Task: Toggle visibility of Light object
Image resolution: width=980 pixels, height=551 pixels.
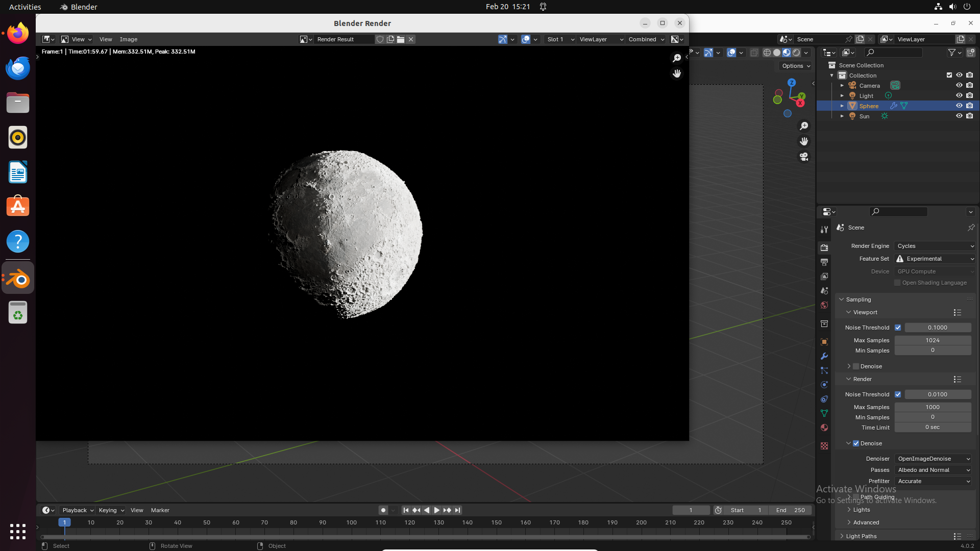Action: (x=959, y=95)
